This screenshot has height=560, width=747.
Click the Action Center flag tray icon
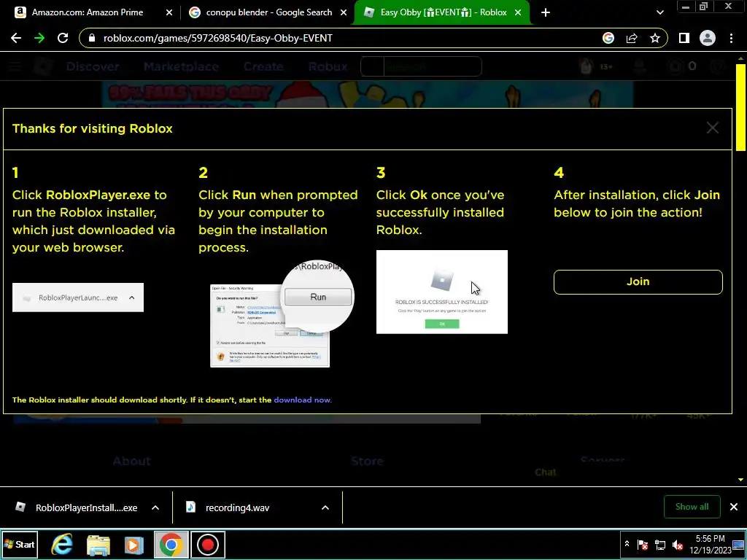click(643, 544)
